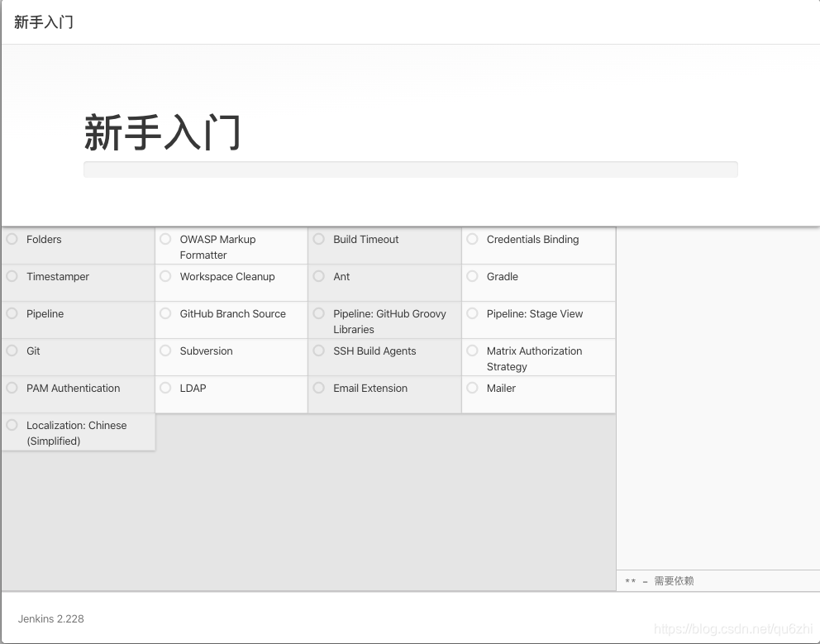This screenshot has height=644, width=820.
Task: Click Pipeline: GitHub Groovy Libraries text
Action: tap(389, 322)
